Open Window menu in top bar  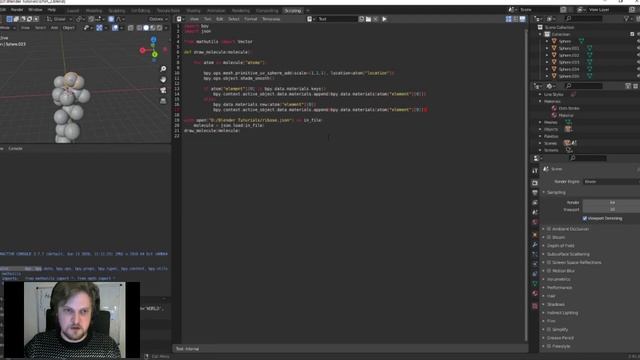coord(35,10)
